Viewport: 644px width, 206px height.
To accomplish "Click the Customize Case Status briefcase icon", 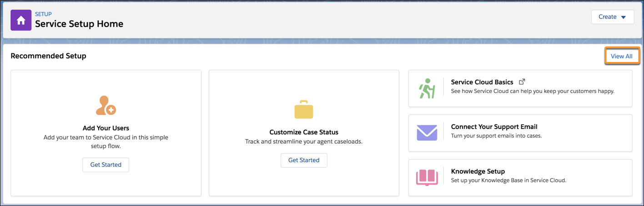I will pyautogui.click(x=304, y=109).
